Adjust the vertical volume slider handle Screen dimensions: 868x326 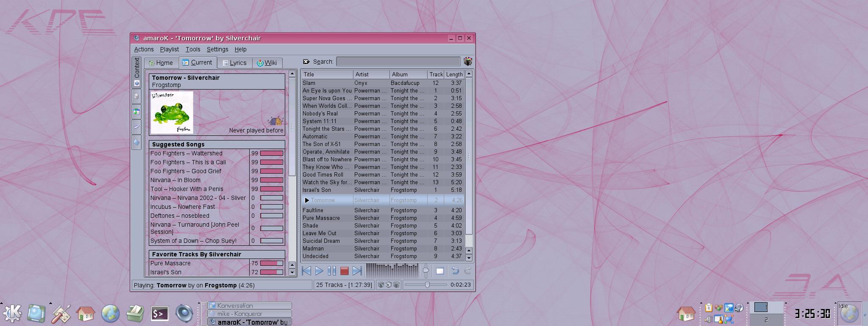point(426,270)
